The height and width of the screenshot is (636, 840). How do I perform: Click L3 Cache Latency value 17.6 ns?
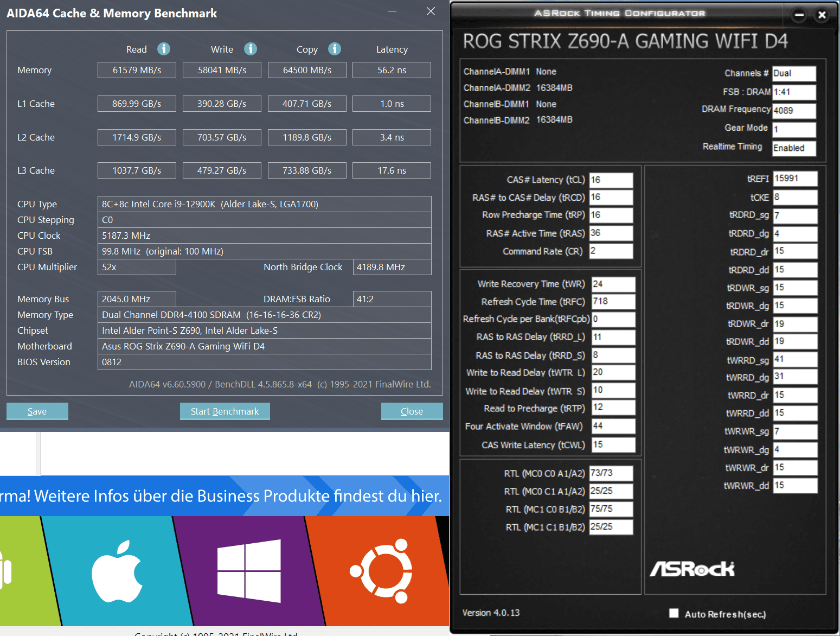point(392,170)
